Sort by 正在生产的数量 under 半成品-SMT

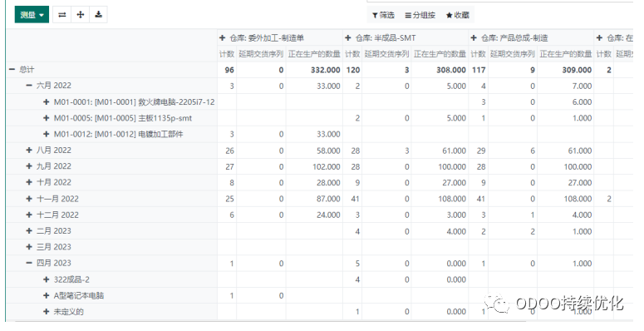click(x=440, y=54)
